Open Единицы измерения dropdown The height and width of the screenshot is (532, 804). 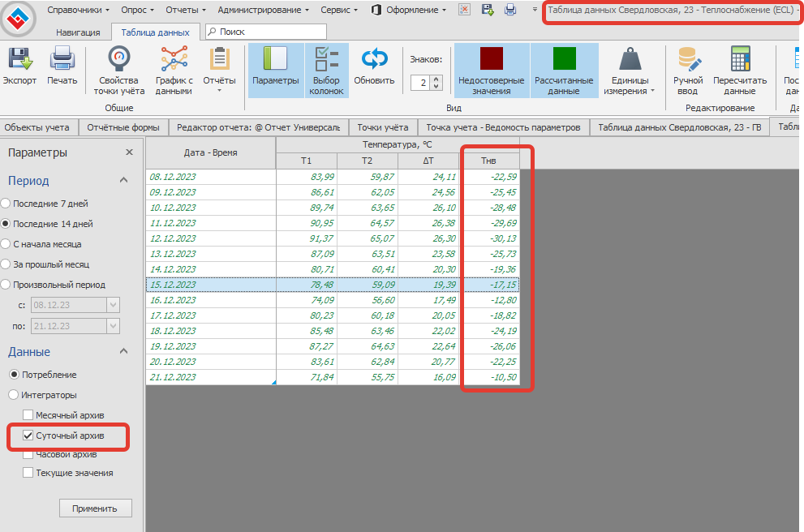point(630,71)
